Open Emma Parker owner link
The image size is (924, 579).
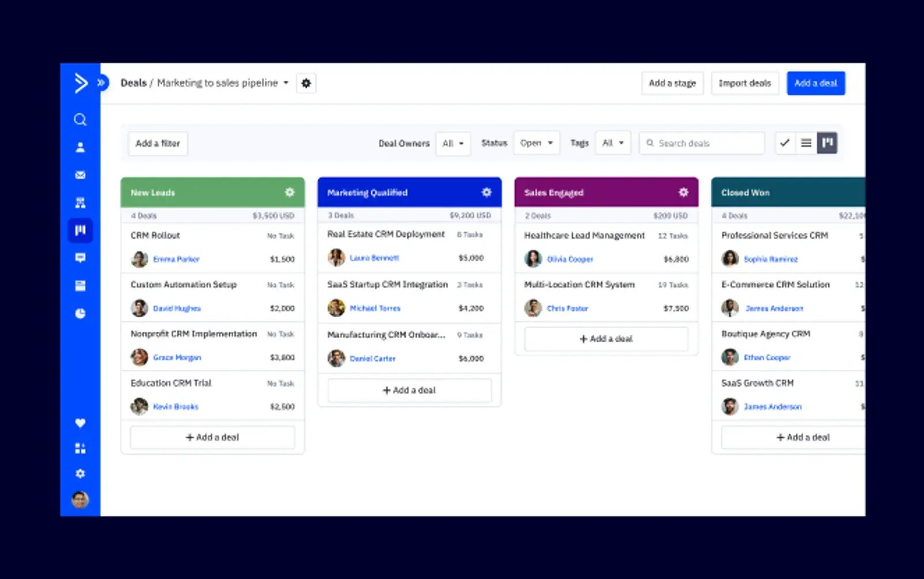(176, 259)
